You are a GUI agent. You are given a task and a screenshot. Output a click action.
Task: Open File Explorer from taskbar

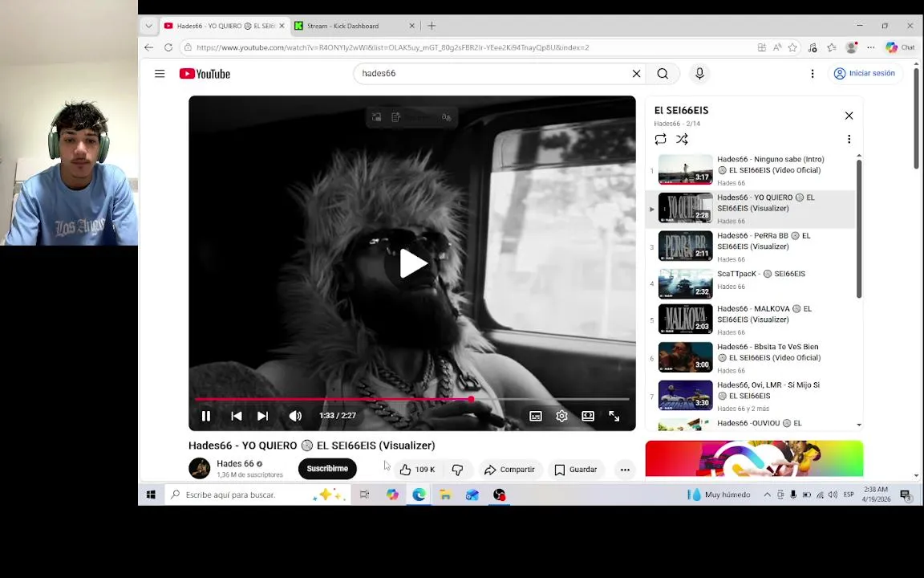[x=445, y=495]
